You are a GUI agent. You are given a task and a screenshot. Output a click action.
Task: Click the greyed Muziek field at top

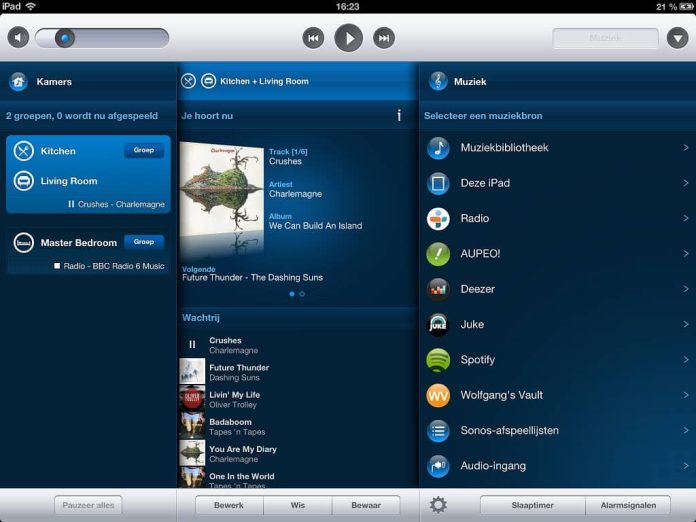[605, 38]
